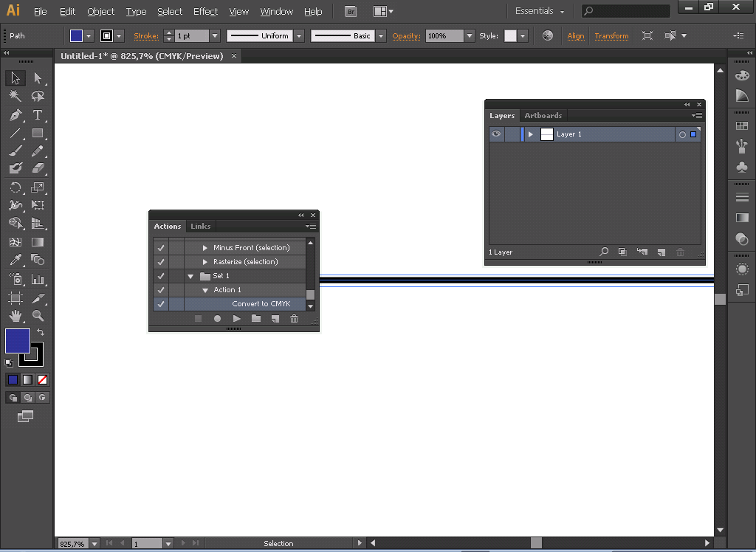
Task: Select the Type tool
Action: click(38, 114)
